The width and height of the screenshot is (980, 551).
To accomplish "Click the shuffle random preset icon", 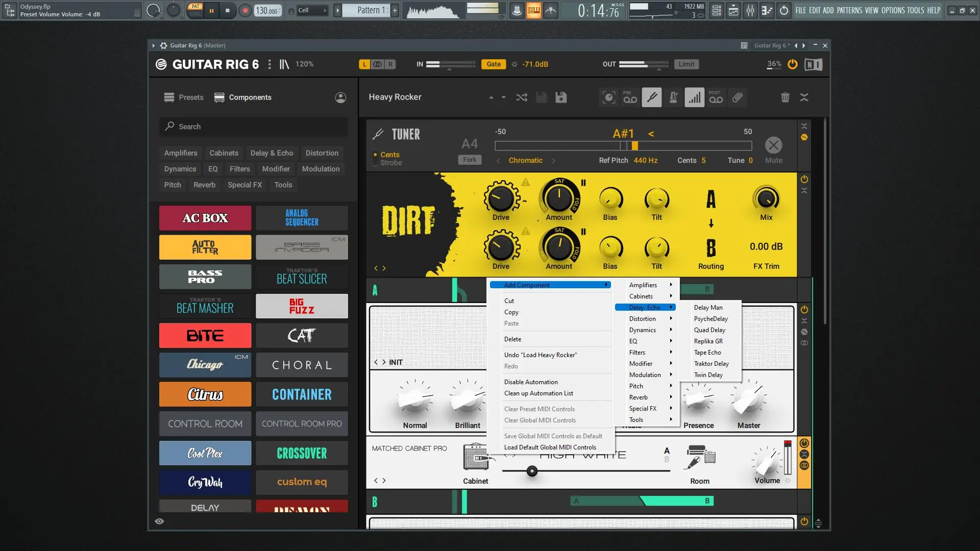I will [522, 97].
